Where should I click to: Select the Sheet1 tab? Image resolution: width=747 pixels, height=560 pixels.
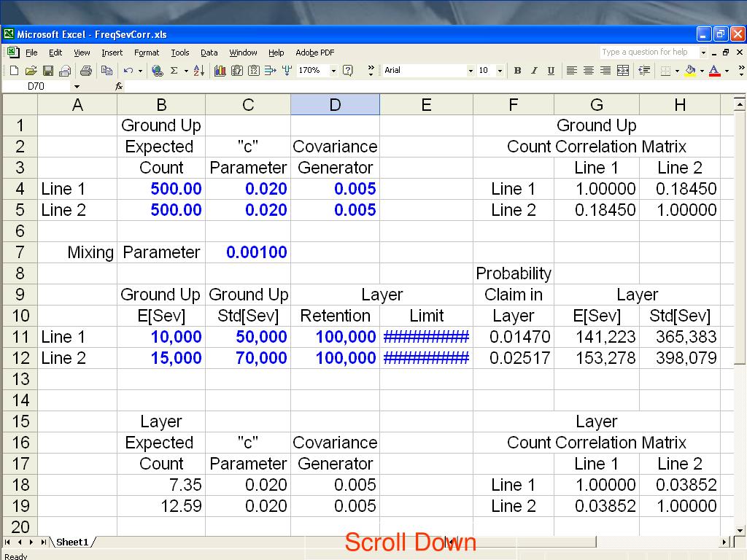pos(72,542)
